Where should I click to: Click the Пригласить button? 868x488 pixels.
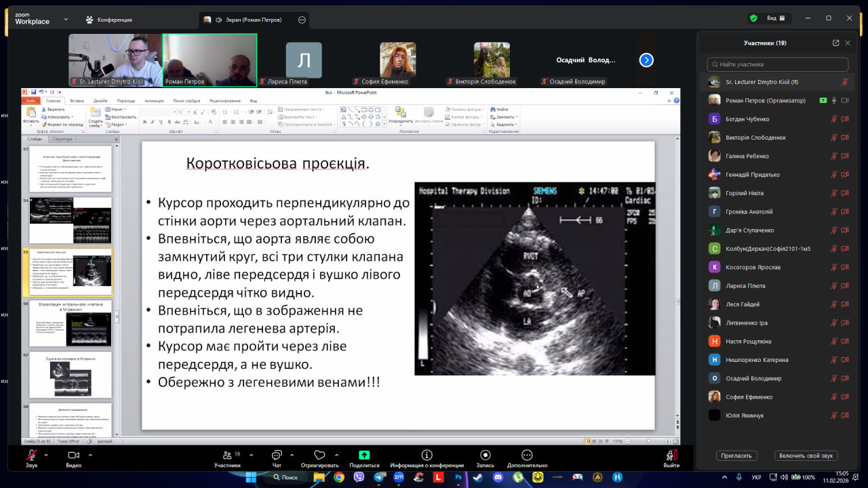[736, 456]
